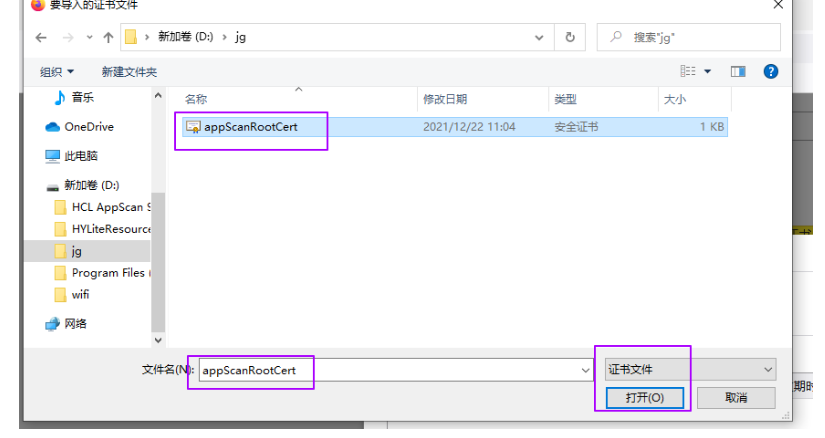Viewport: 825px width, 438px height.
Task: Open HCL AppScan folder in tree
Action: (x=103, y=207)
